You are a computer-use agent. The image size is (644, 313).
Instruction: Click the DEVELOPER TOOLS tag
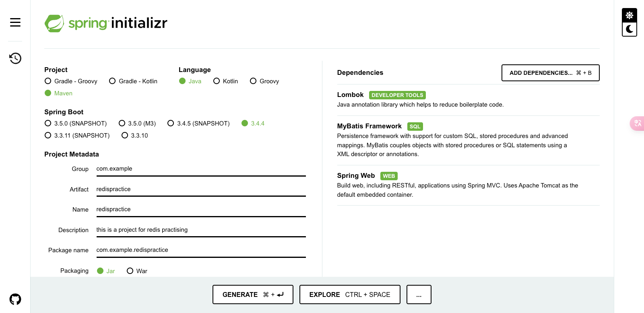397,95
